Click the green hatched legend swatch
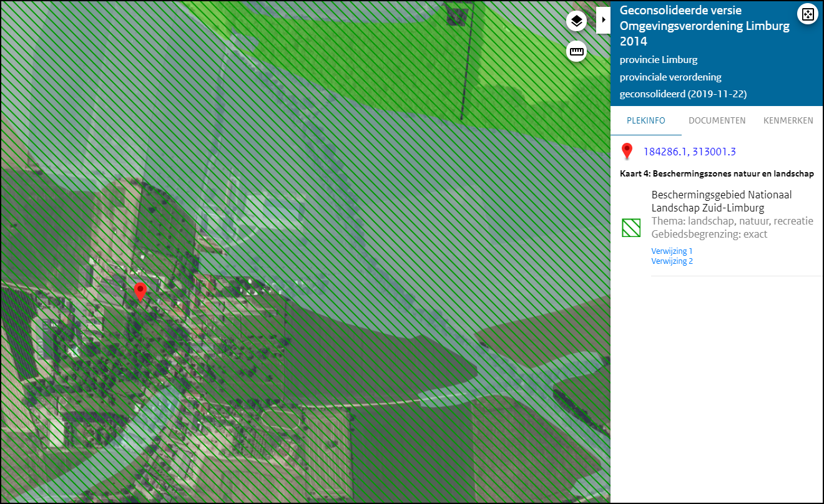 click(x=631, y=228)
